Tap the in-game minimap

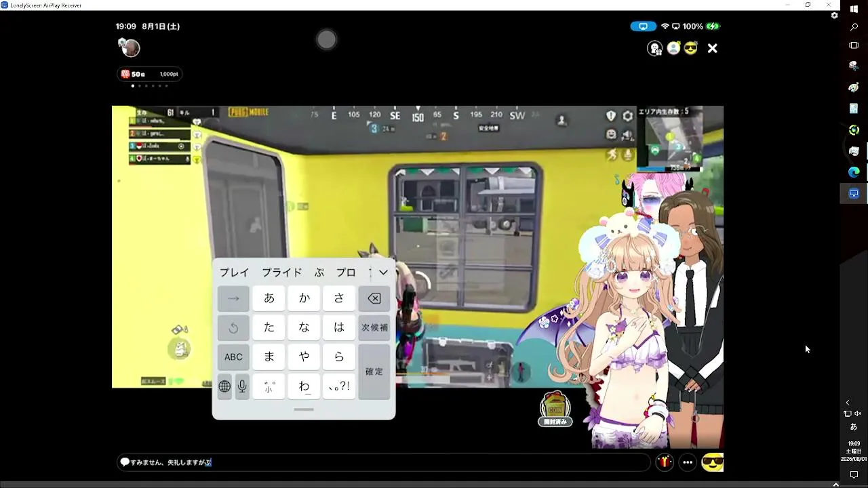tap(670, 138)
